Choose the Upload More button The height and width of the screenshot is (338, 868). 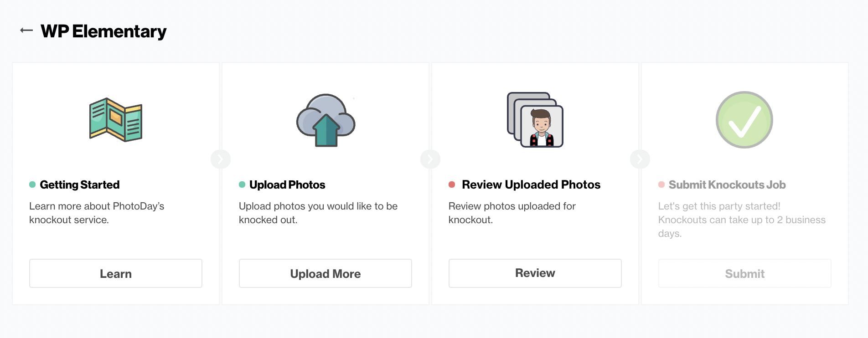point(325,273)
